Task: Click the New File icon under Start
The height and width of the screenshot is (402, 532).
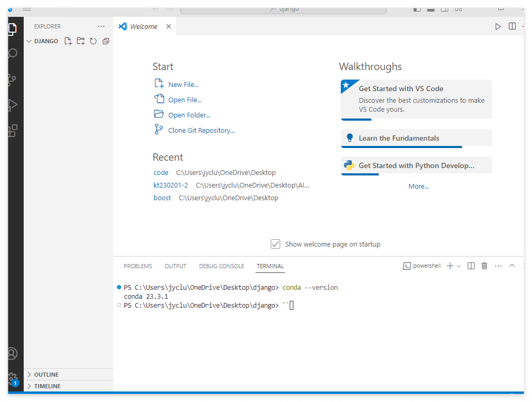Action: [159, 83]
